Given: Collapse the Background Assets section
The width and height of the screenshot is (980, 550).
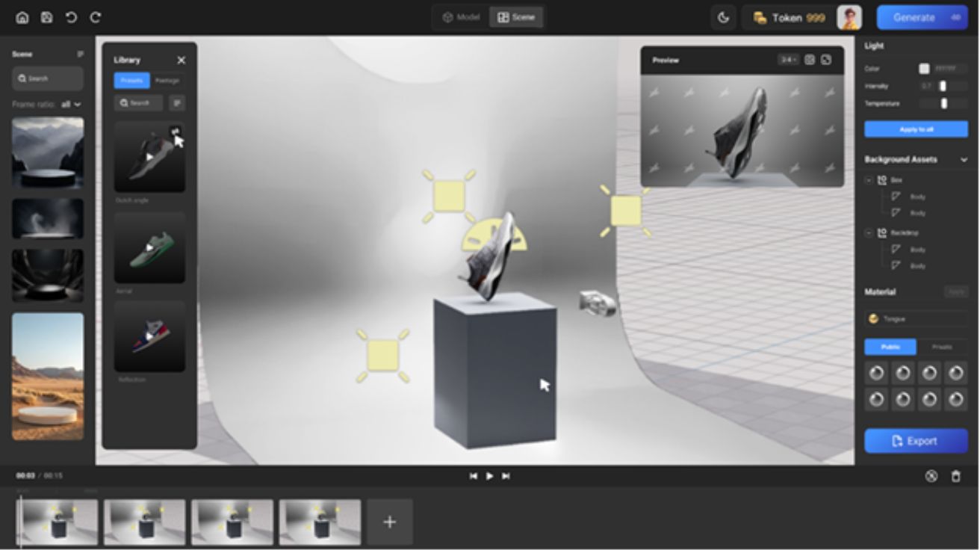Looking at the screenshot, I should pos(962,158).
